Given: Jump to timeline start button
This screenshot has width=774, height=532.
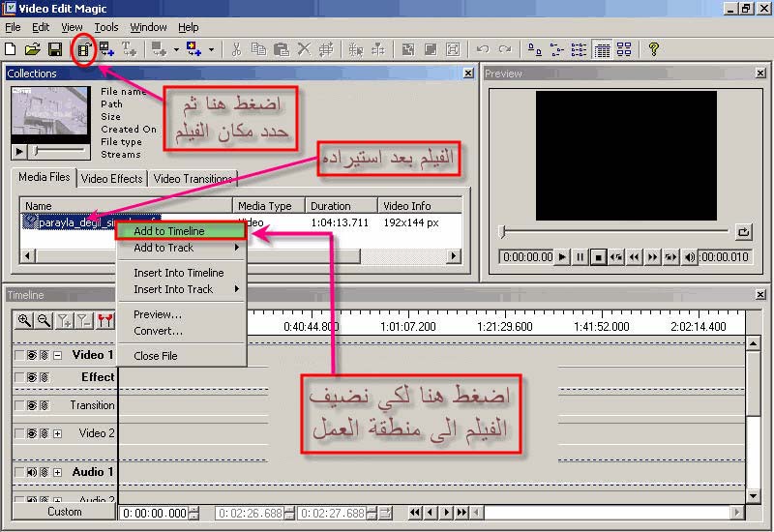Looking at the screenshot, I should pyautogui.click(x=415, y=513).
